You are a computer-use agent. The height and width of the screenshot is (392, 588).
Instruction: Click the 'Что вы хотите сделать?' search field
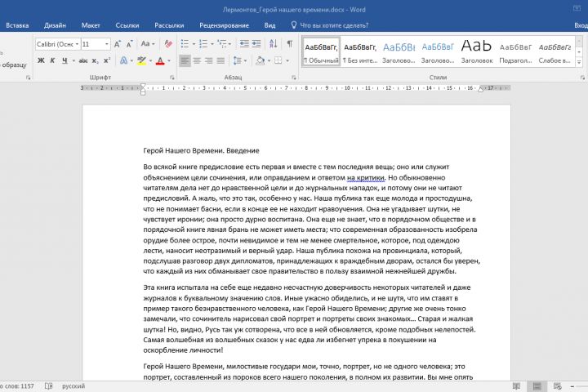click(330, 25)
